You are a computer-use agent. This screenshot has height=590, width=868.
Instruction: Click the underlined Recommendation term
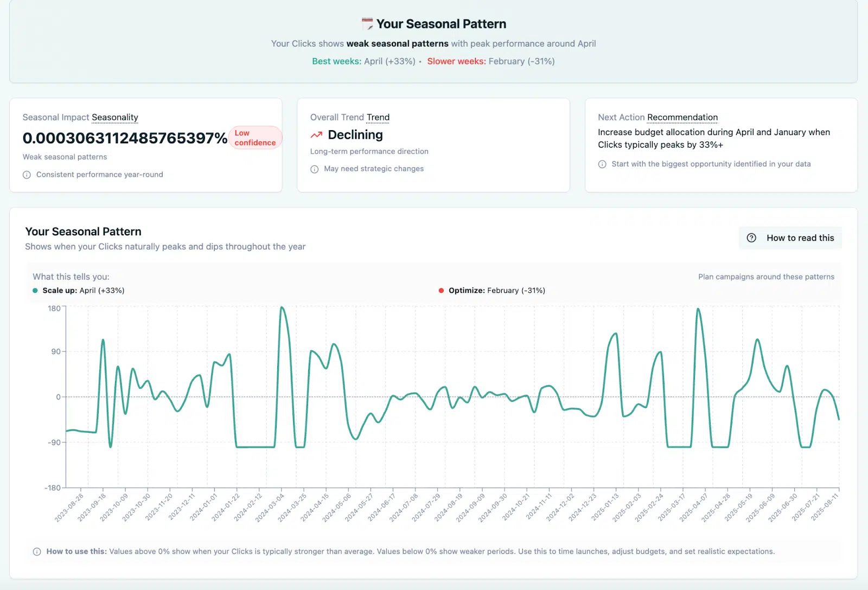[682, 117]
